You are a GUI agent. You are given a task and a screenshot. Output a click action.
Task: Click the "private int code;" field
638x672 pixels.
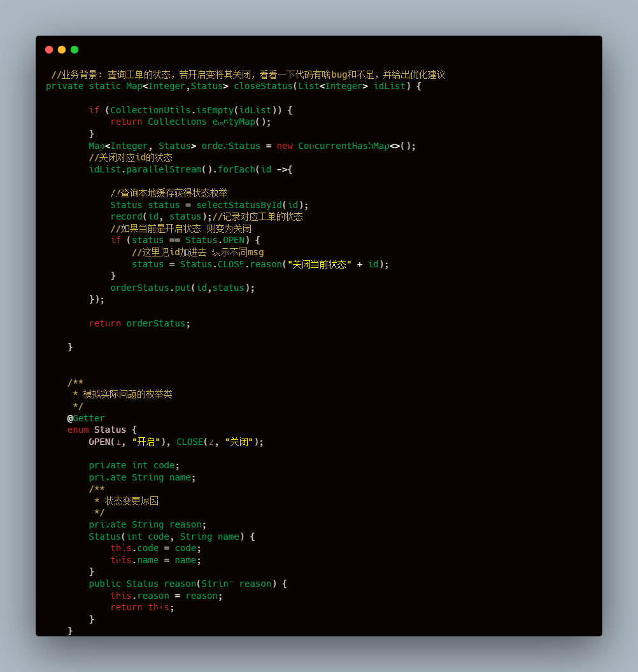[x=134, y=465]
